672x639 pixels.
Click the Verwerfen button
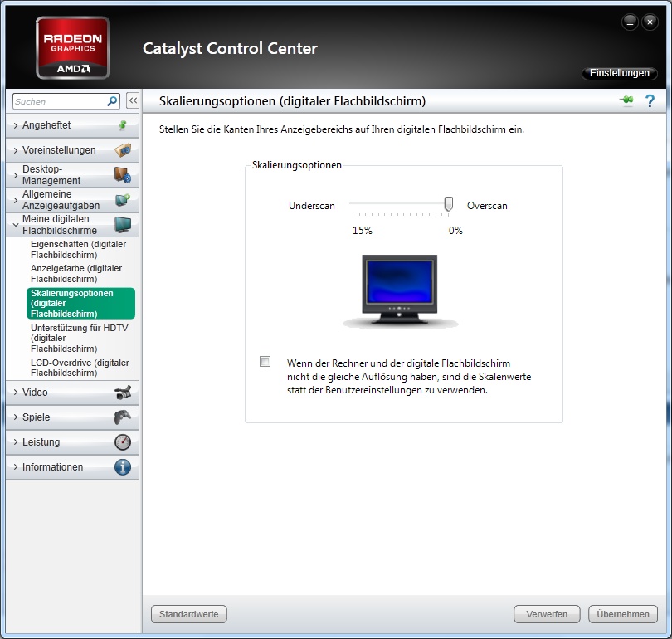tap(547, 614)
